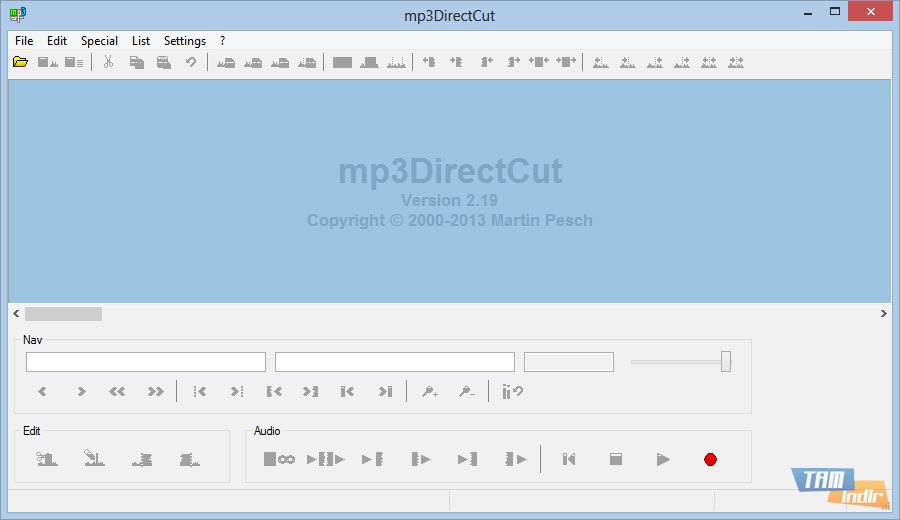The width and height of the screenshot is (900, 520).
Task: Click inside the first Nav text field
Action: [x=146, y=362]
